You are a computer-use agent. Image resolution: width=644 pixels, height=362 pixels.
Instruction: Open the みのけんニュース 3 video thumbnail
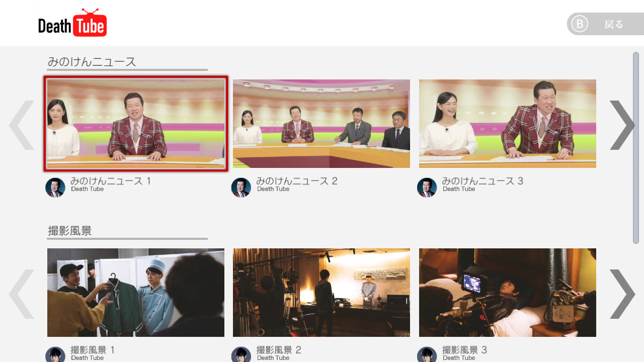click(508, 124)
